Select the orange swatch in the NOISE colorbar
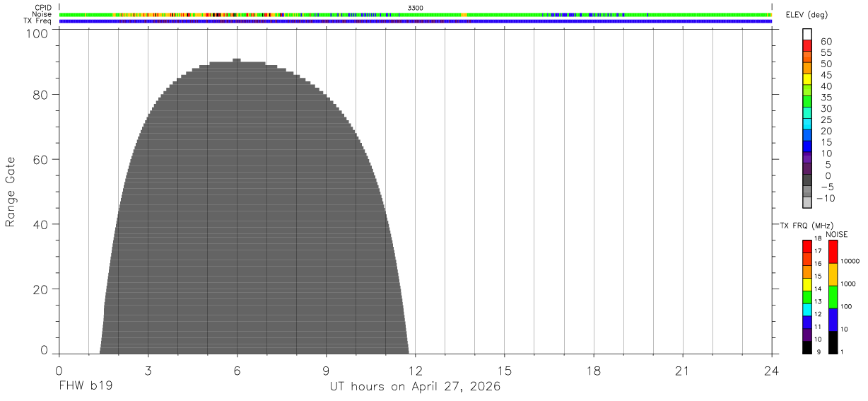 (833, 274)
